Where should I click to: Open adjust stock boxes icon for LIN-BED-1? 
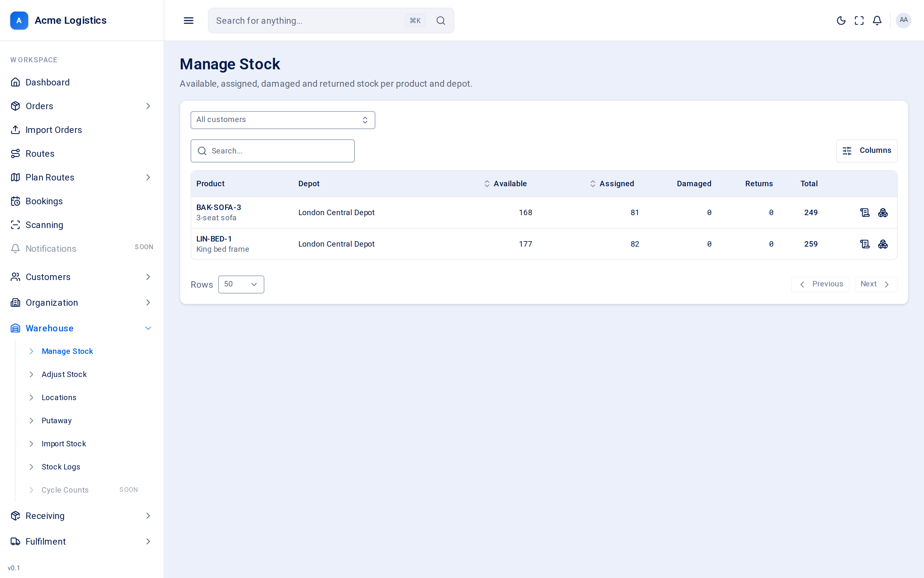883,244
